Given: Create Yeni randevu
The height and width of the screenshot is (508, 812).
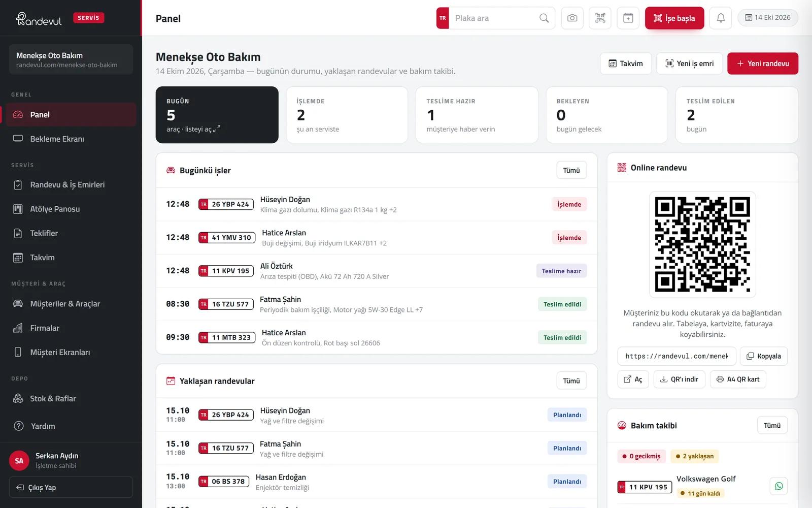Looking at the screenshot, I should (763, 63).
